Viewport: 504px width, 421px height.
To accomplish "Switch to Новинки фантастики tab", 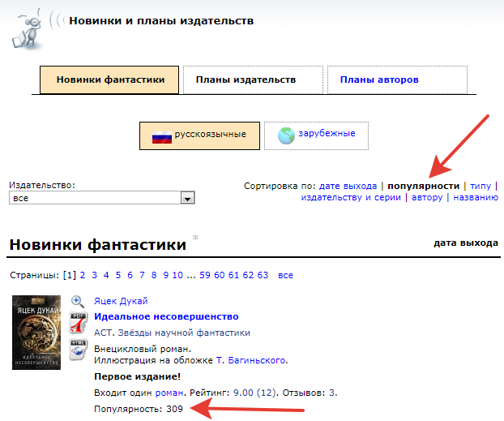I will point(109,79).
